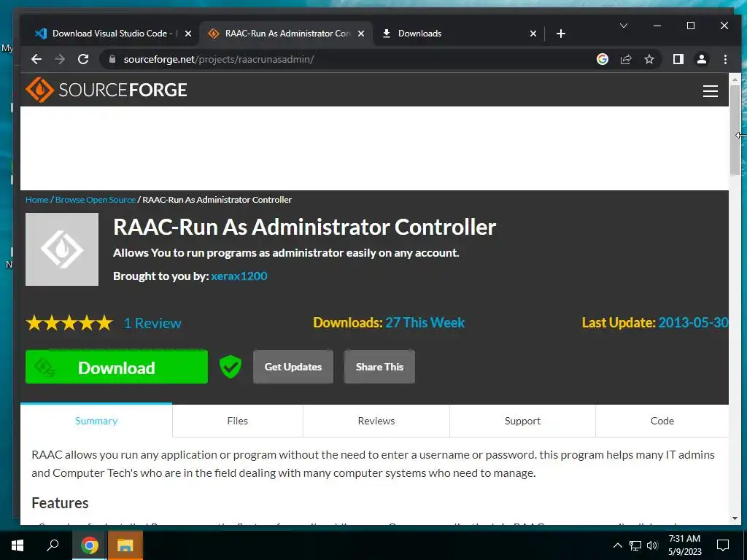
Task: Open the Windows Start menu
Action: coord(18,545)
